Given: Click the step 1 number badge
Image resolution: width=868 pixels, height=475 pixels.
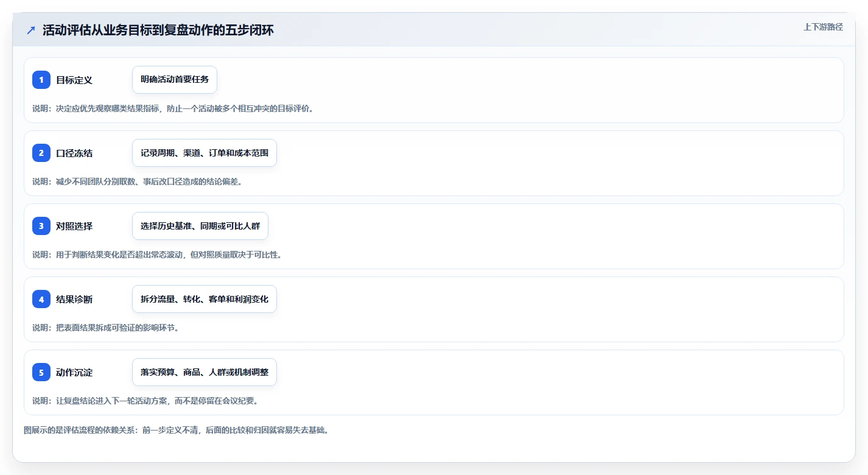Looking at the screenshot, I should [x=41, y=80].
